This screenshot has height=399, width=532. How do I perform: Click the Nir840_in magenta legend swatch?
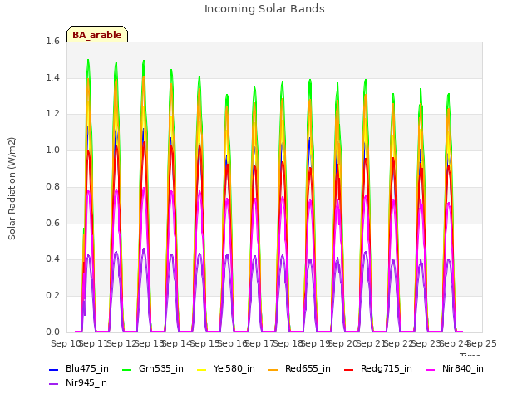coord(431,369)
